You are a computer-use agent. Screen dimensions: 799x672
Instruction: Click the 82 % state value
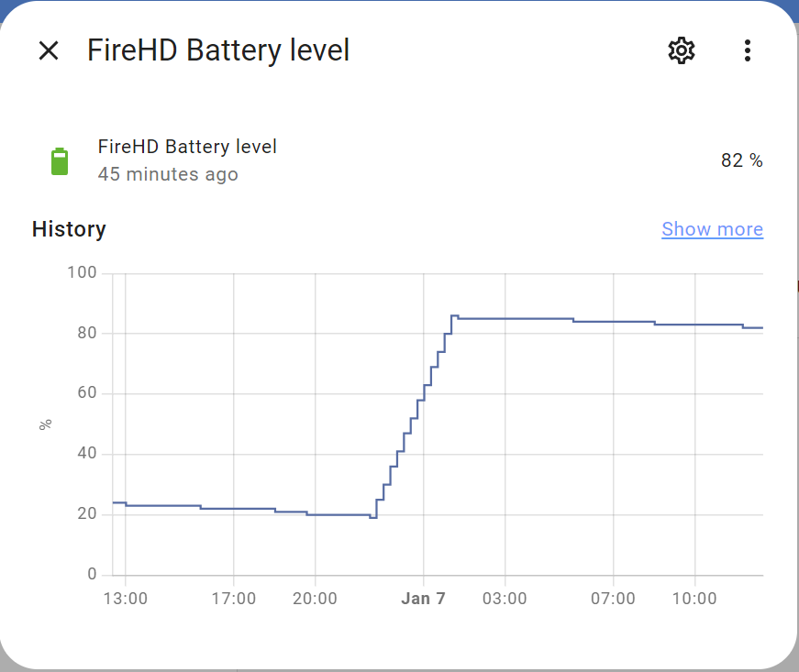pos(741,160)
